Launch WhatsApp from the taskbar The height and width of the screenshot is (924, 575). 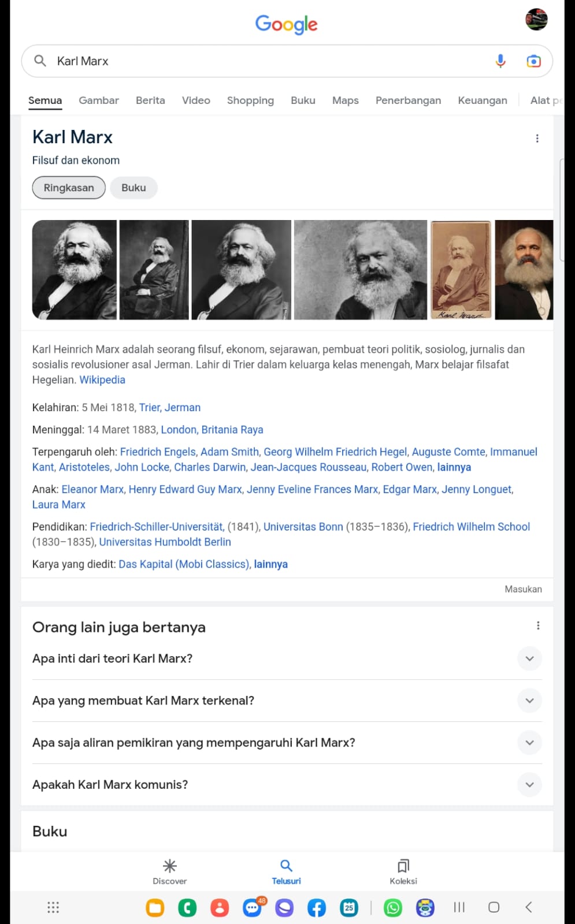click(x=393, y=908)
